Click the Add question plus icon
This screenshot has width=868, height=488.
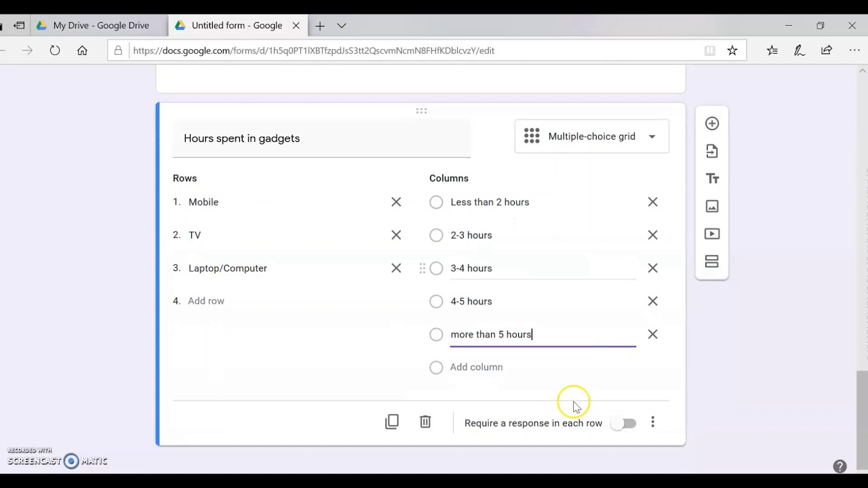(711, 123)
